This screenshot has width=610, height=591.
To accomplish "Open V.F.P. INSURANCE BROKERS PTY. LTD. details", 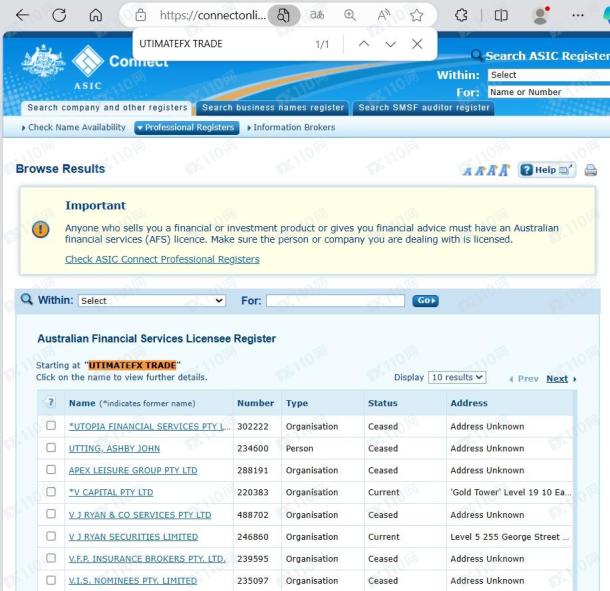I will tap(147, 559).
